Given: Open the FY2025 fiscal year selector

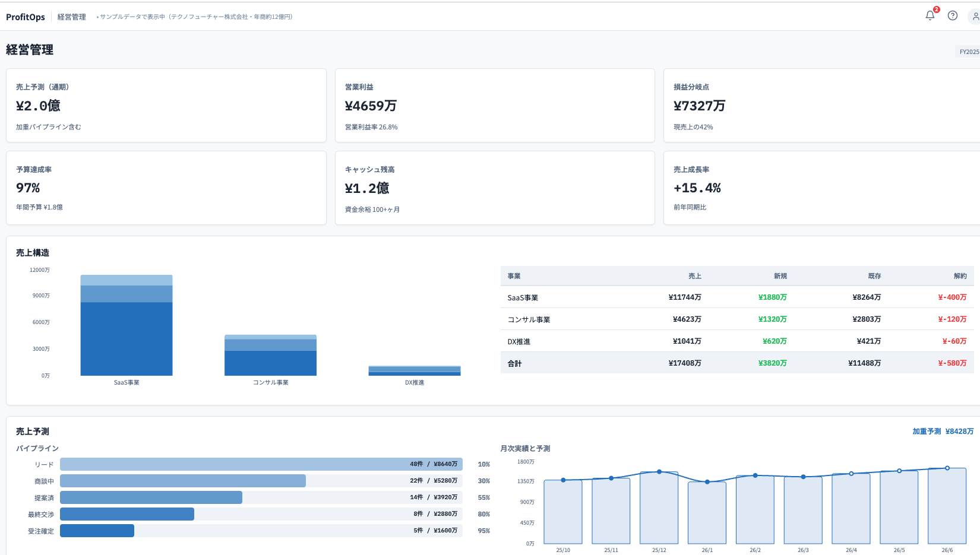Looking at the screenshot, I should point(969,52).
